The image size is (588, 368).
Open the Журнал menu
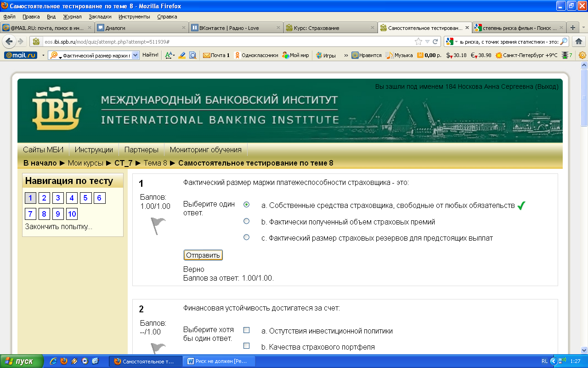pos(72,17)
